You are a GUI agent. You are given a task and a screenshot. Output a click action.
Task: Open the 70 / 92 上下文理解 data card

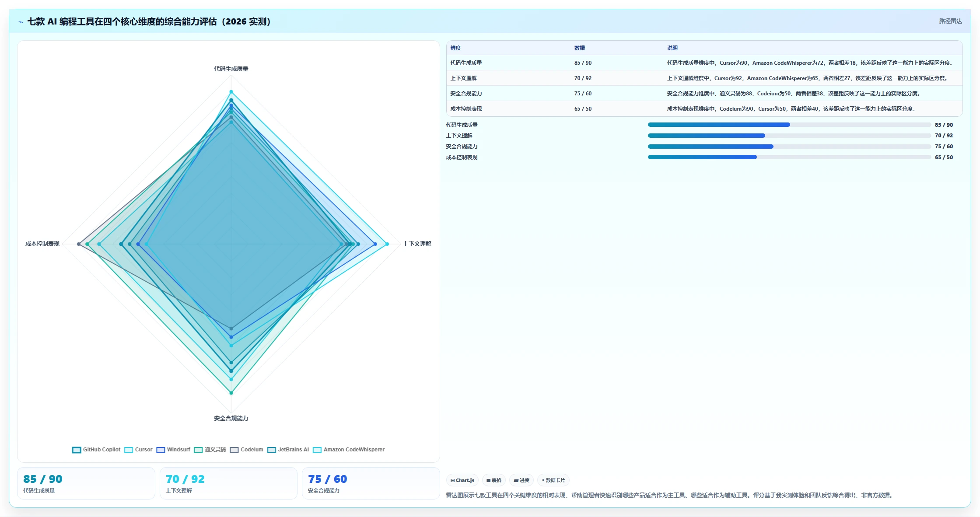click(x=228, y=483)
